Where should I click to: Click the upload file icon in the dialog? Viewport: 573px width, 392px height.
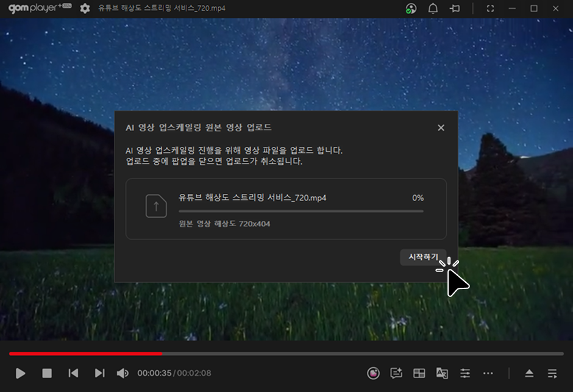pyautogui.click(x=156, y=206)
